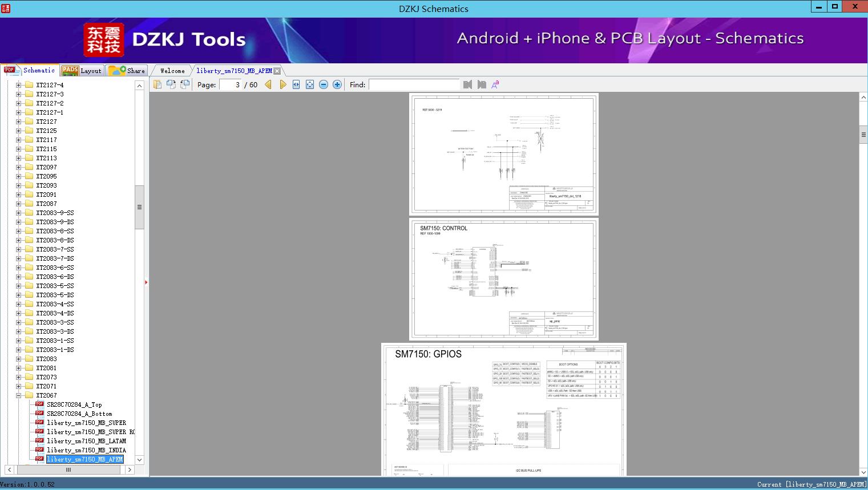Zoom in with the plus icon
The image size is (868, 490).
click(337, 84)
